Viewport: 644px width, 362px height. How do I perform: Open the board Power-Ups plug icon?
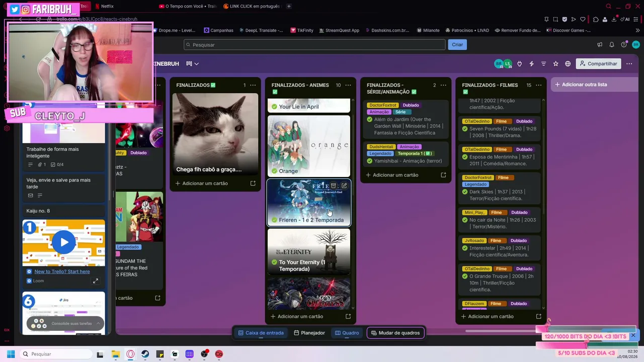[x=519, y=64]
